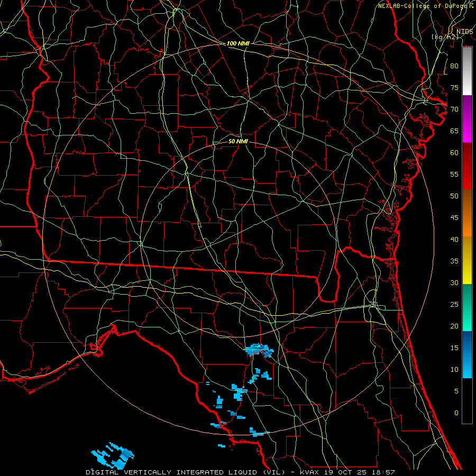
Task: Pick the magenta-purple segment of the VIL legend
Action: tap(467, 118)
